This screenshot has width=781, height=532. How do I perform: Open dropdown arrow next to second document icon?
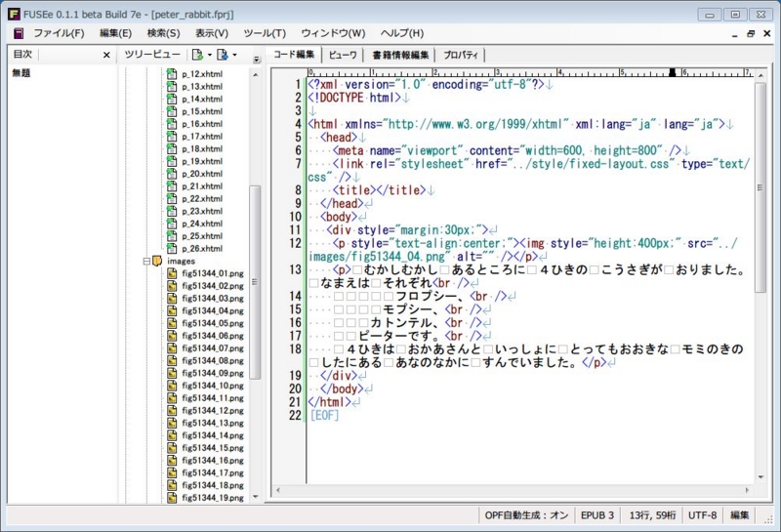tap(235, 55)
